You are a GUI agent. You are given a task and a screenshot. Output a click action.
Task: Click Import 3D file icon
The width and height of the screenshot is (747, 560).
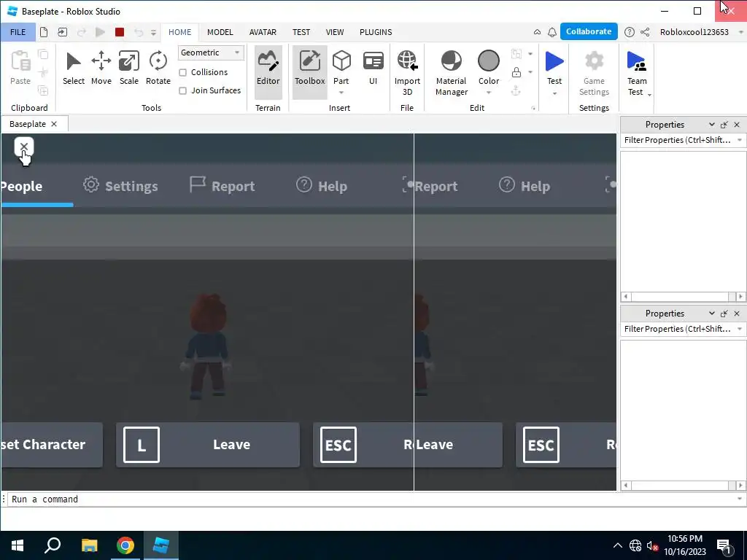click(407, 61)
